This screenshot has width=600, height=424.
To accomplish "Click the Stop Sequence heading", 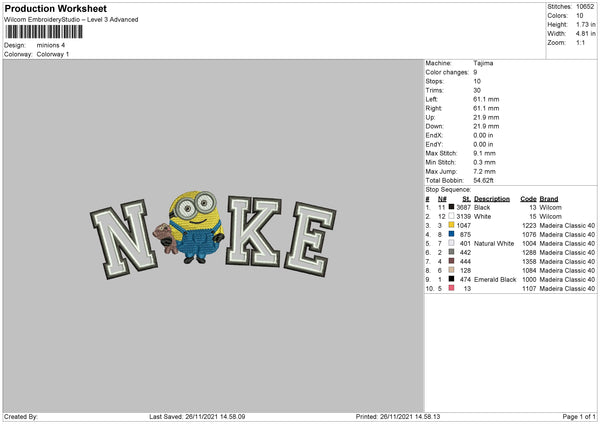I will [447, 188].
